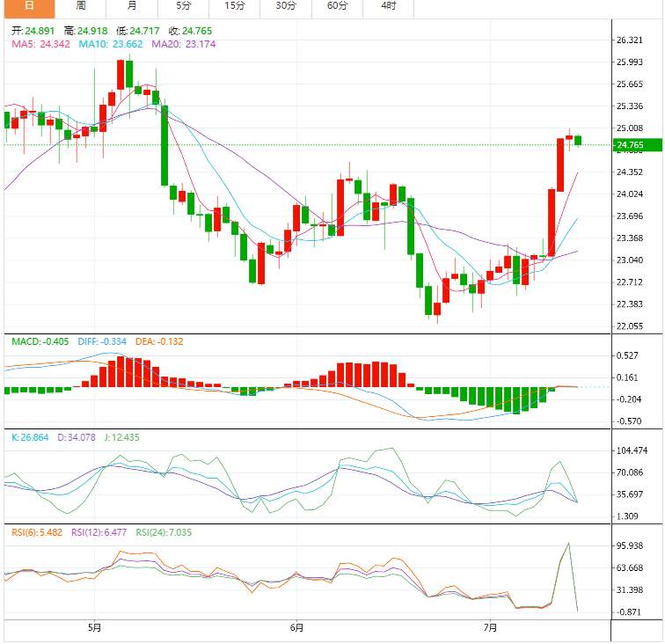Image resolution: width=665 pixels, height=644 pixels.
Task: Select the 60分 timeframe tab
Action: point(337,6)
